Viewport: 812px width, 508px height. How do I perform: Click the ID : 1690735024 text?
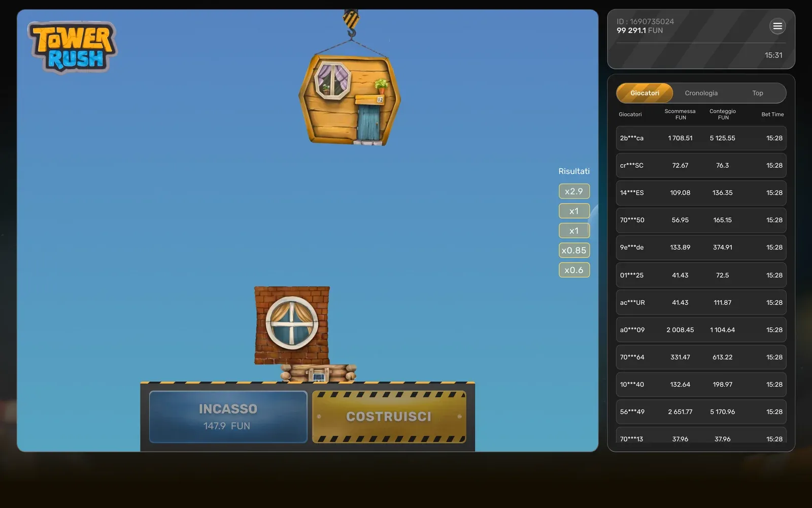645,21
